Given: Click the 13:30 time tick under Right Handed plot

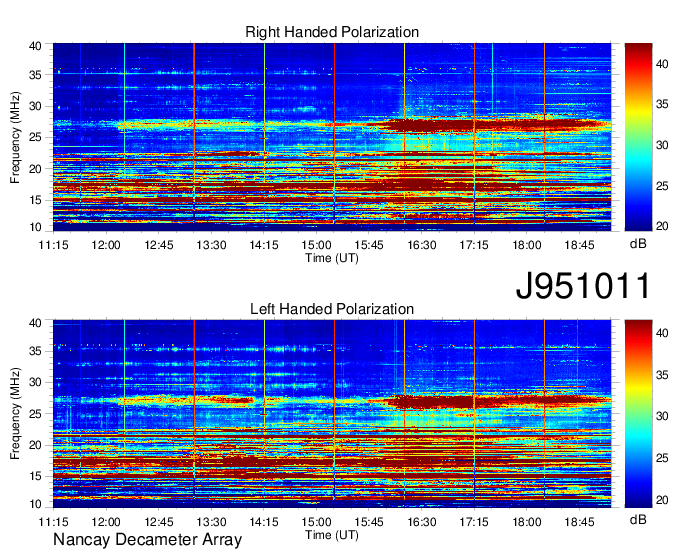Looking at the screenshot, I should (x=211, y=245).
